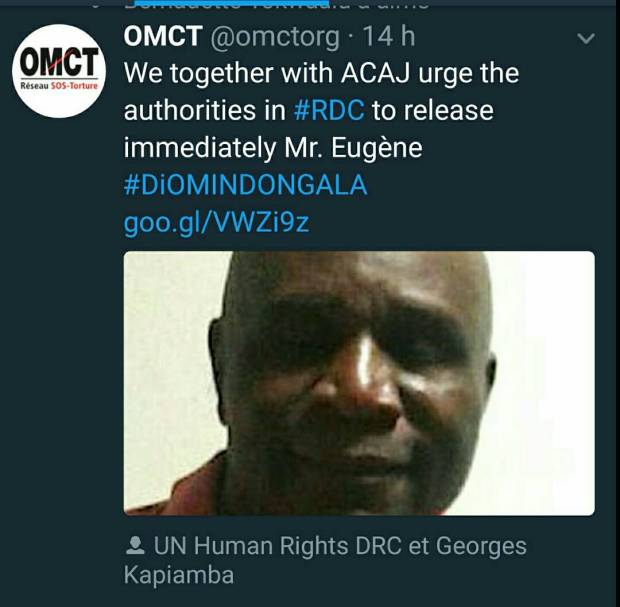This screenshot has height=607, width=620.
Task: Open the attached photo of the man
Action: point(359,383)
